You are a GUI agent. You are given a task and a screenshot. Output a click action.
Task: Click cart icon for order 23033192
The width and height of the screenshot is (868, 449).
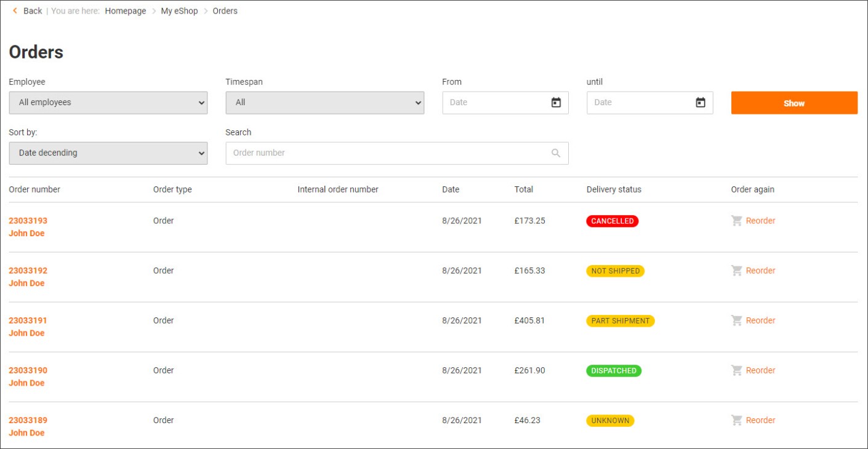[736, 271]
